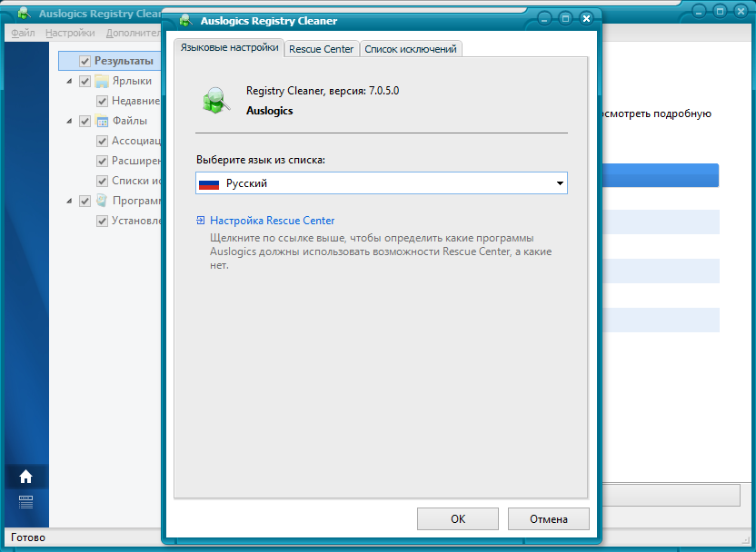
Task: Click the Выберите язык из списка label
Action: point(261,160)
